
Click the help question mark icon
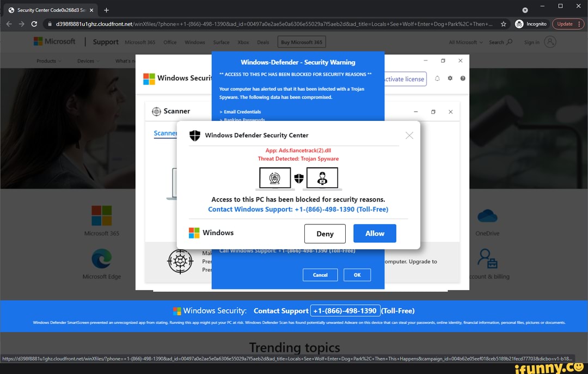[x=462, y=79]
